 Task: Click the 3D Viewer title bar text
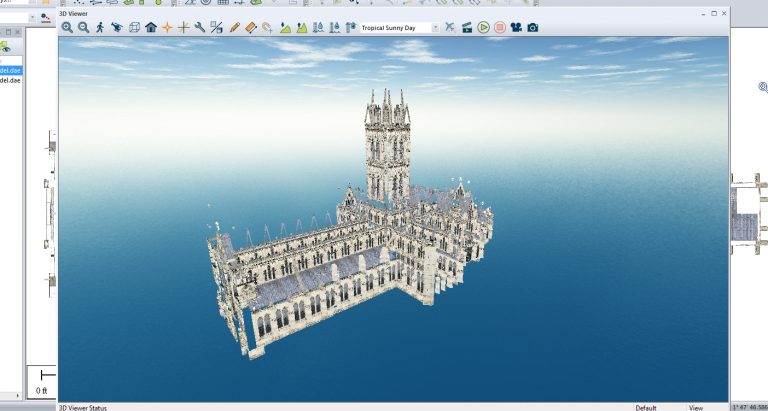tap(73, 14)
